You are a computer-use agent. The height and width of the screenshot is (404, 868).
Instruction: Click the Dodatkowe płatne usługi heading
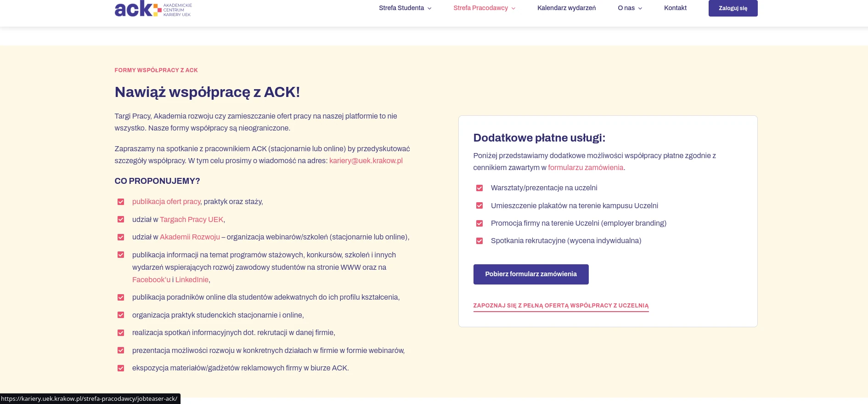point(539,138)
